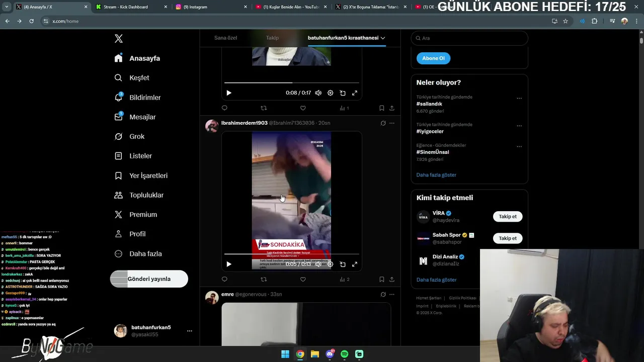Switch to Takip tab
The height and width of the screenshot is (362, 644).
pyautogui.click(x=272, y=38)
